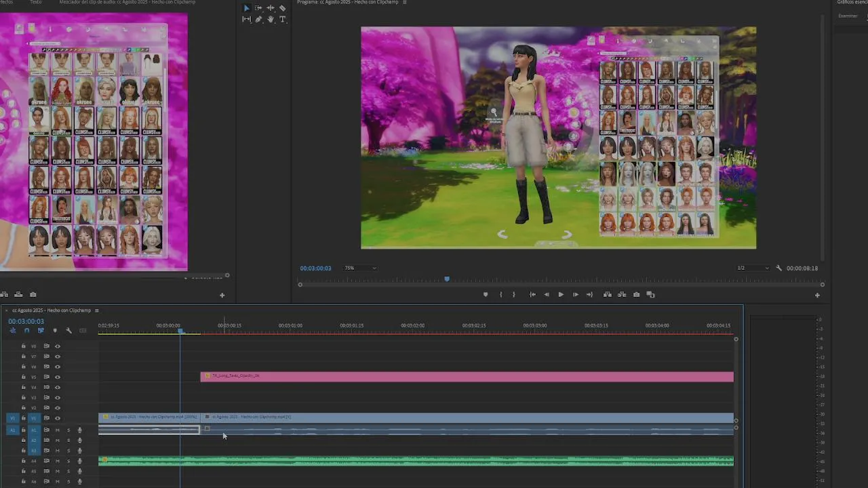This screenshot has width=868, height=488.
Task: Click the Program monitor timecode 00:03:00:03
Action: tap(315, 268)
